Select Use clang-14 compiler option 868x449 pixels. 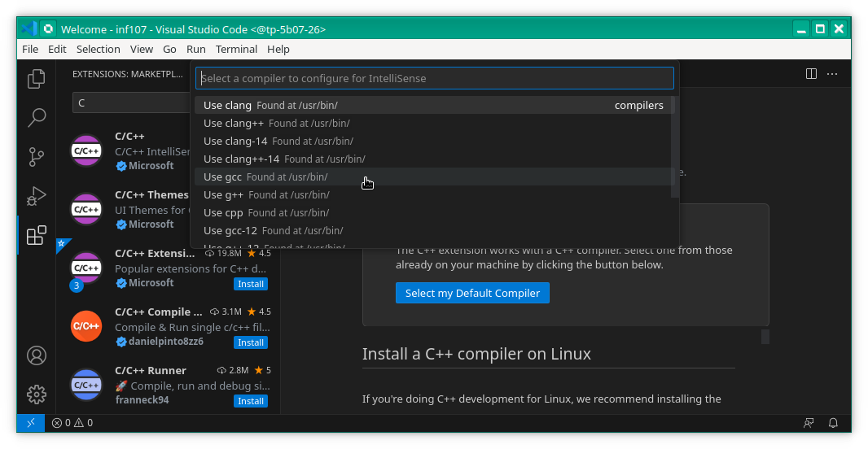[x=433, y=141]
